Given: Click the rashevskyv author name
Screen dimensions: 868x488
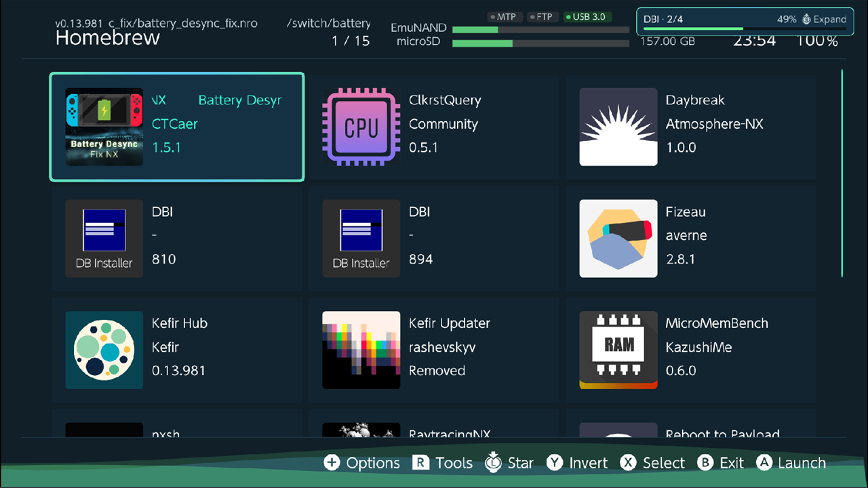Looking at the screenshot, I should [x=442, y=348].
